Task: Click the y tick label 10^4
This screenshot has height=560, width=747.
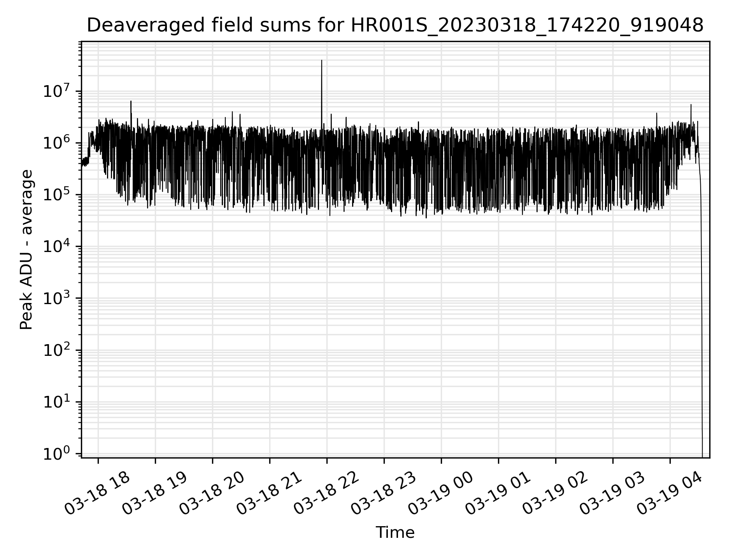Action: coord(57,246)
